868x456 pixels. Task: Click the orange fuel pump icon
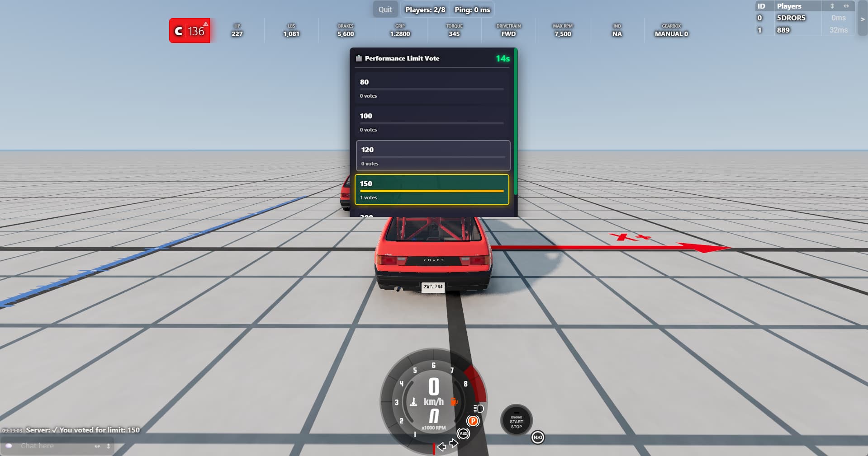(x=454, y=401)
